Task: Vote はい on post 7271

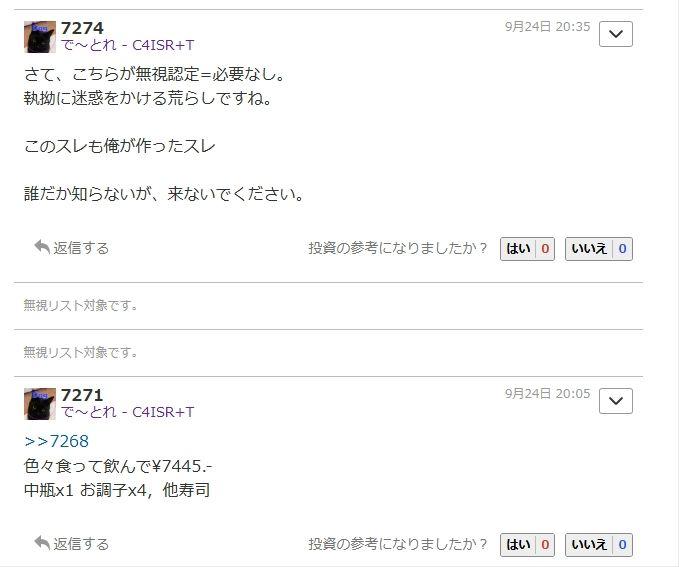Action: pyautogui.click(x=527, y=544)
